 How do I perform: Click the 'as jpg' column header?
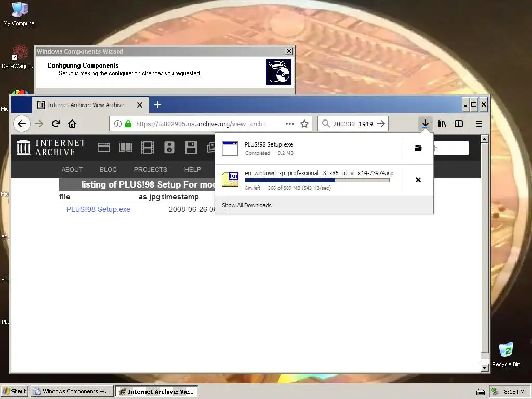point(149,197)
